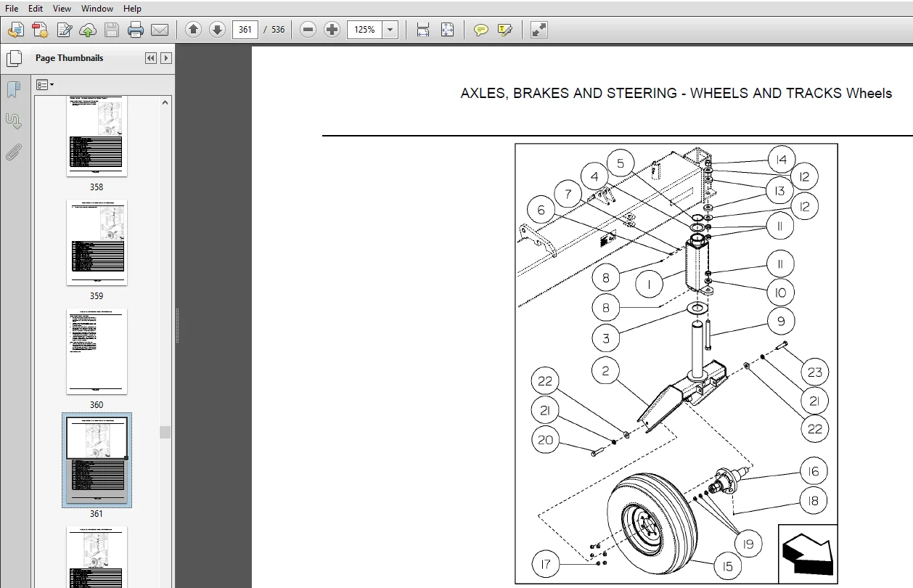Click callout number 5 in the diagram

click(621, 163)
